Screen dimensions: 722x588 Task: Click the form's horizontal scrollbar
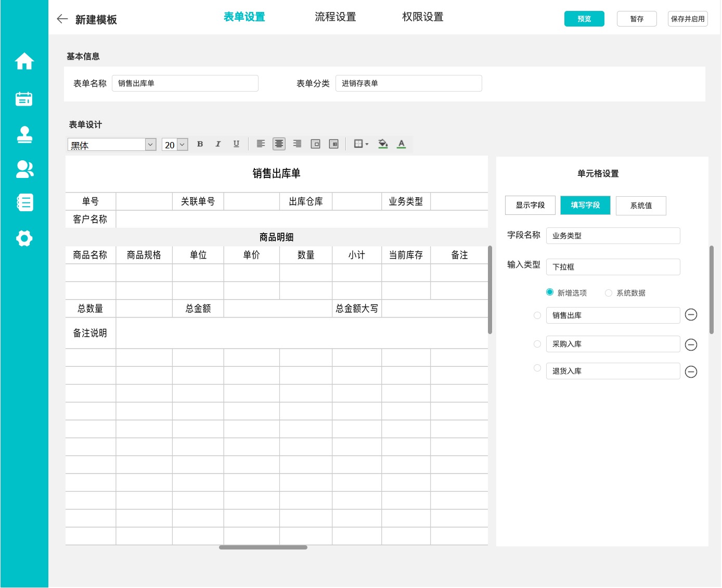point(263,547)
